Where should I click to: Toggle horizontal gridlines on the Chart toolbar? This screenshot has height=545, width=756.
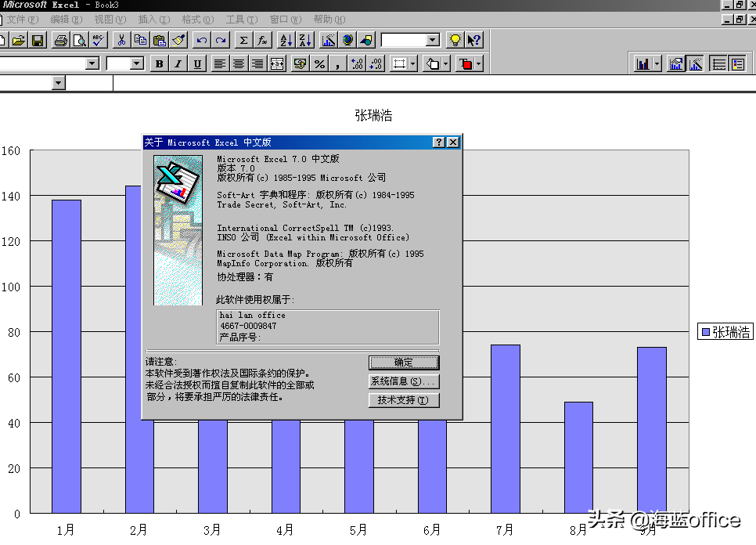coord(719,63)
